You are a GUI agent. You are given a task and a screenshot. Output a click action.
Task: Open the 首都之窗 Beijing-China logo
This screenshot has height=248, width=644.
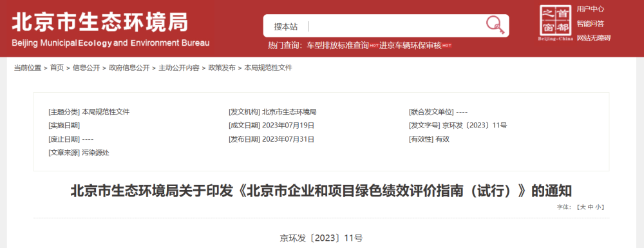(x=555, y=23)
